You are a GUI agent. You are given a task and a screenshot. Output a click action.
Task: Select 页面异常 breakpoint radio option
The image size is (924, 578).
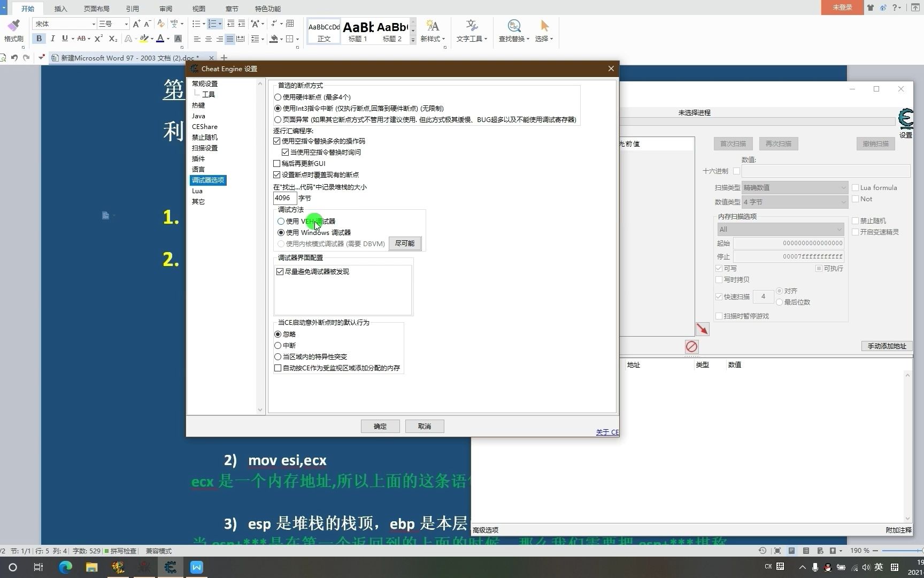(x=278, y=120)
